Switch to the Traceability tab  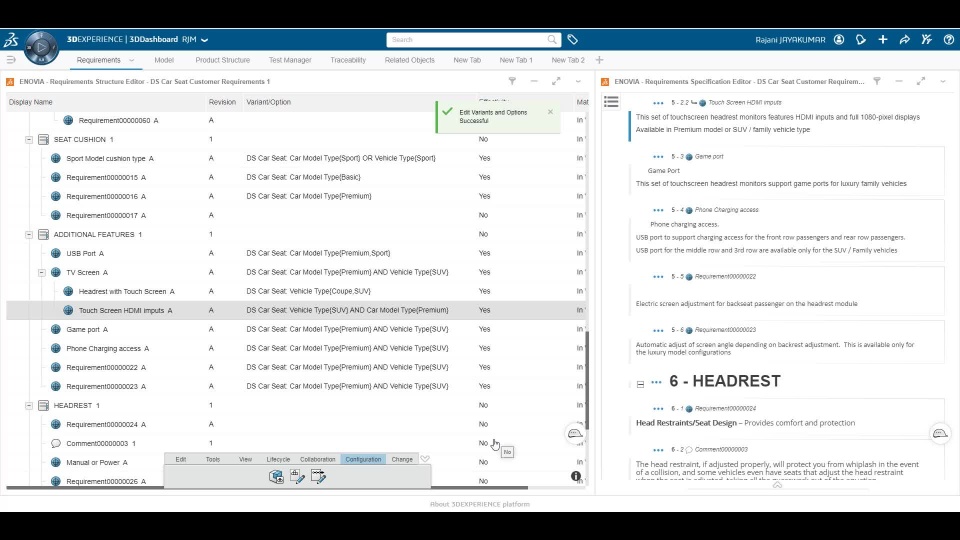tap(348, 60)
